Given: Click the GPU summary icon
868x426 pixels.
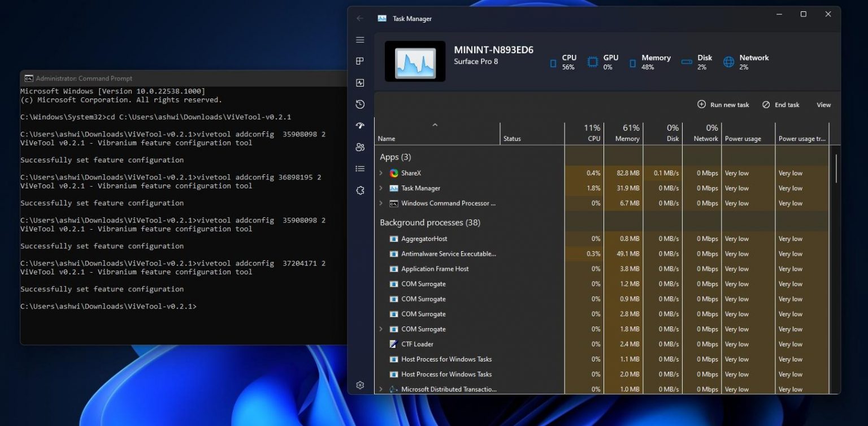Looking at the screenshot, I should 592,61.
